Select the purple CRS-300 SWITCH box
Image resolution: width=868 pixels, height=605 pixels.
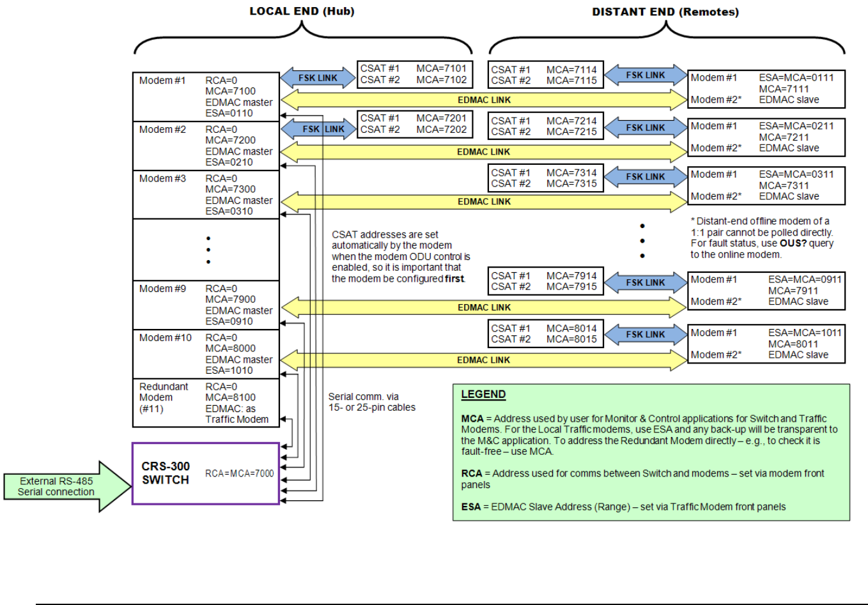coord(206,473)
